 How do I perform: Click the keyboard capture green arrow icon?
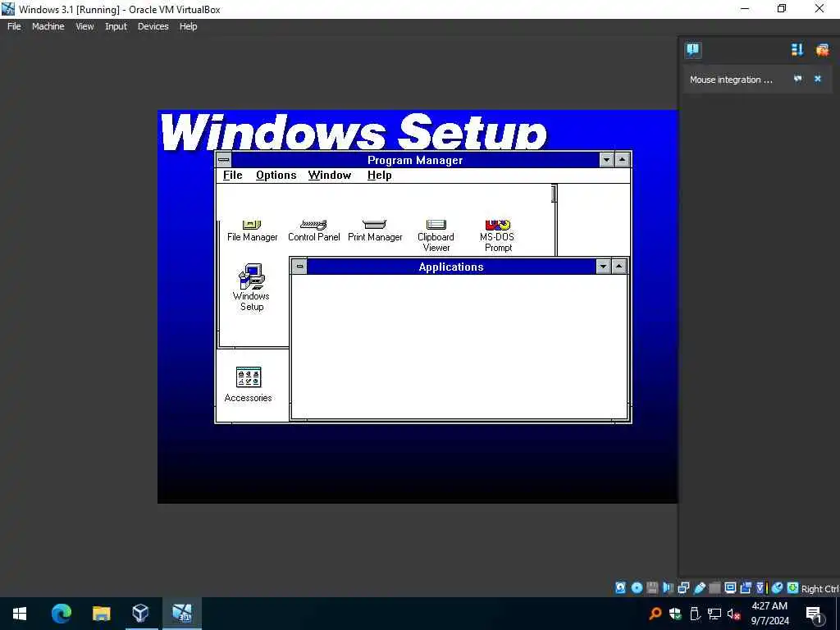click(793, 587)
